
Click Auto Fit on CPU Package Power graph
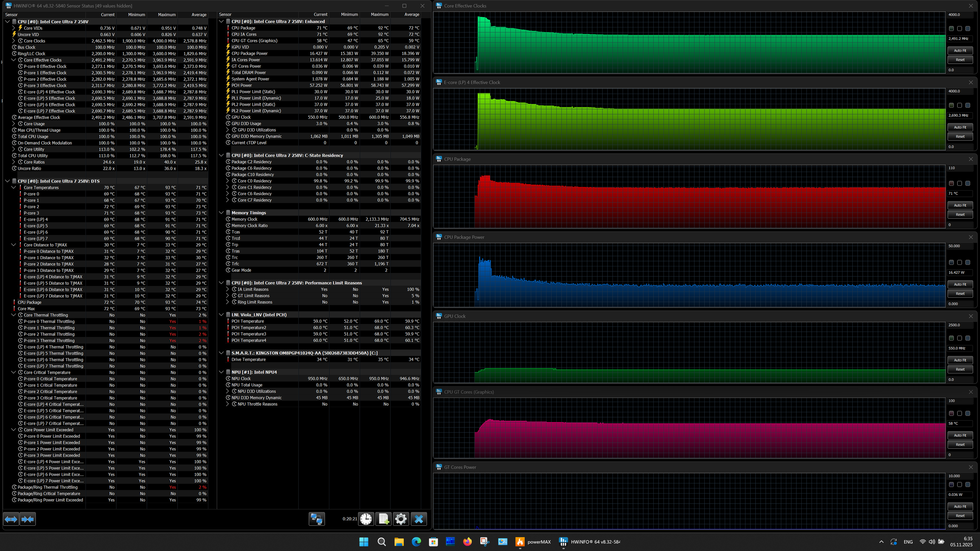coord(960,284)
